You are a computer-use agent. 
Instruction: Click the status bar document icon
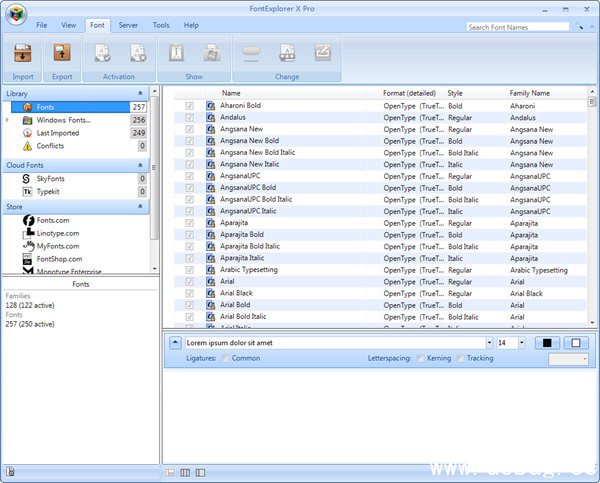tap(10, 472)
